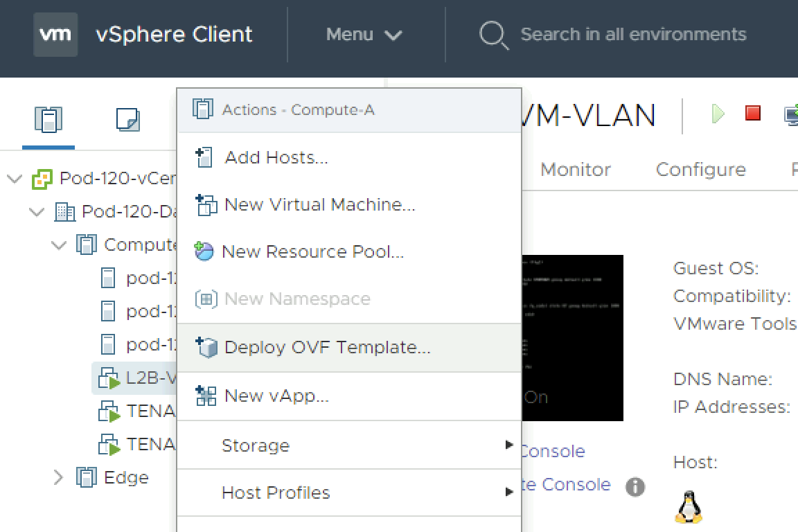
Task: Switch to the Configure tab
Action: (700, 170)
